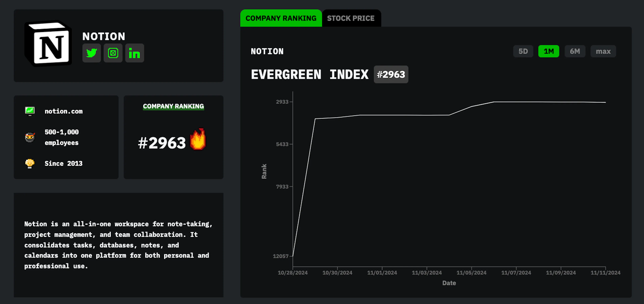The image size is (644, 304).
Task: Open Notion's Twitter profile icon
Action: click(92, 53)
